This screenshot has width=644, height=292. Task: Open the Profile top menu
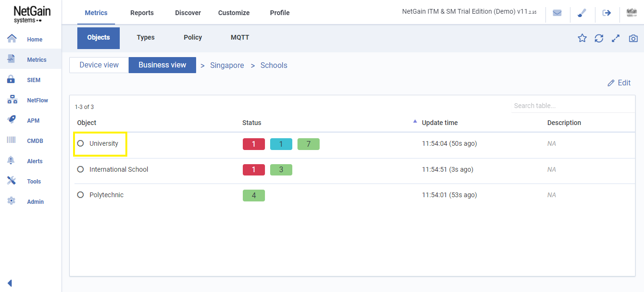click(x=280, y=13)
